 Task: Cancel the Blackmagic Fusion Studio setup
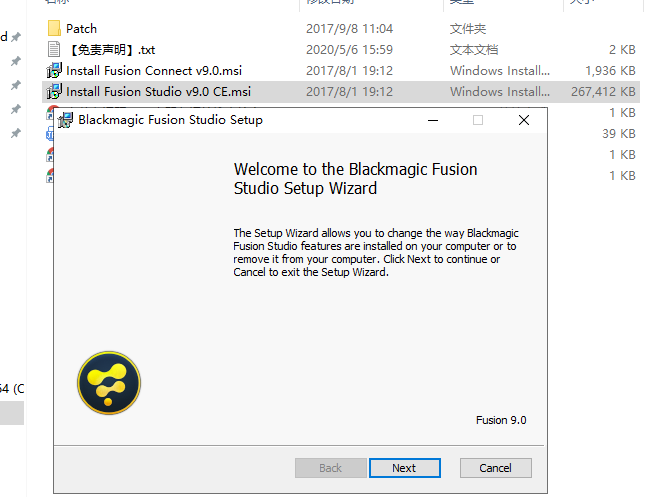click(x=495, y=468)
